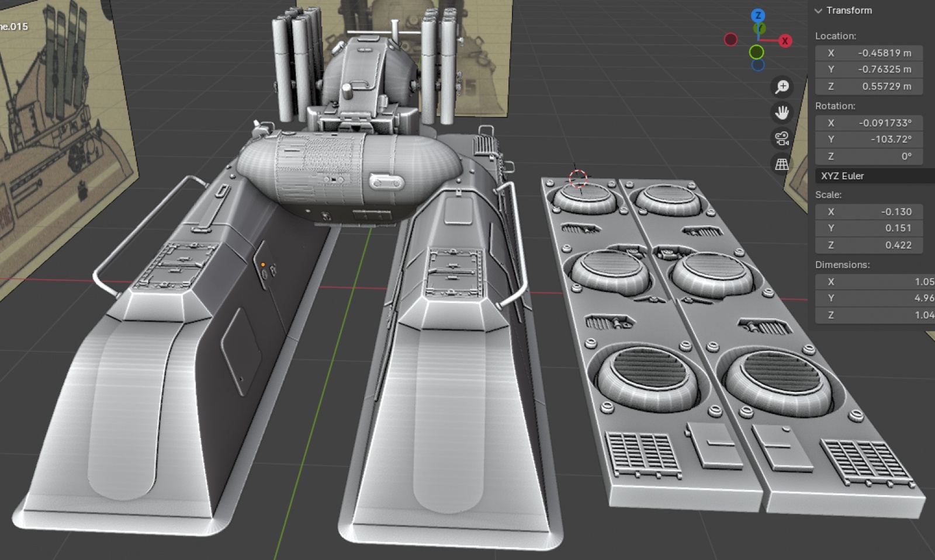Click the hollow blue negative Z gizmo circle

tap(758, 65)
